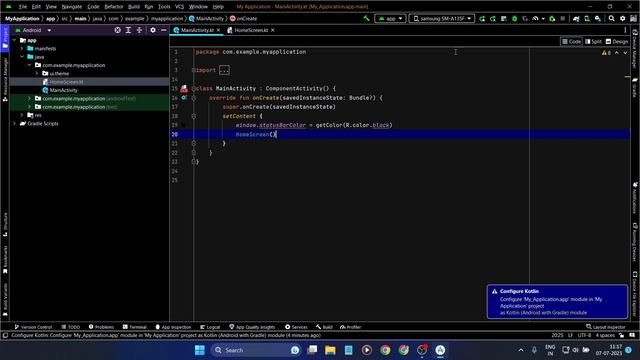
Task: Switch editor to Design view mode
Action: (x=617, y=42)
